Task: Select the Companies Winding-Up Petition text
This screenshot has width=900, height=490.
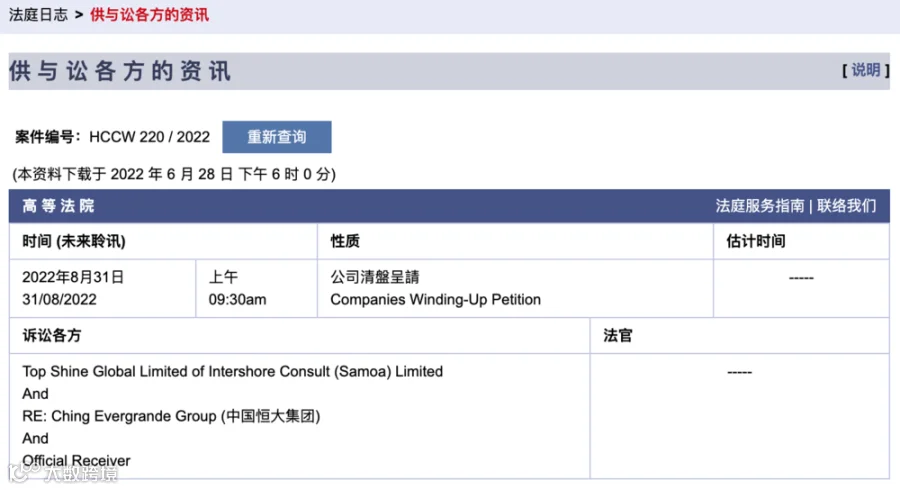Action: coord(436,300)
